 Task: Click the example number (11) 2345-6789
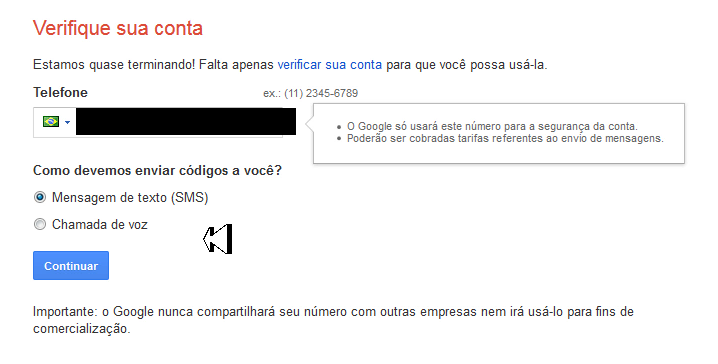[321, 93]
